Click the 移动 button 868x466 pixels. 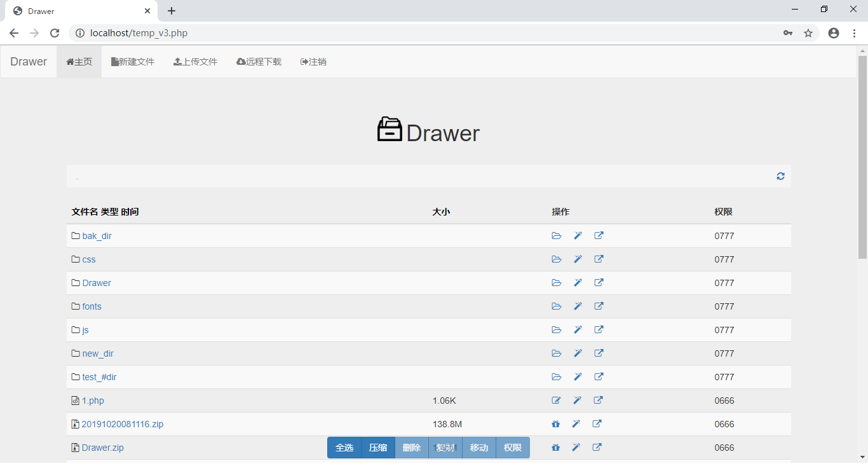click(479, 448)
